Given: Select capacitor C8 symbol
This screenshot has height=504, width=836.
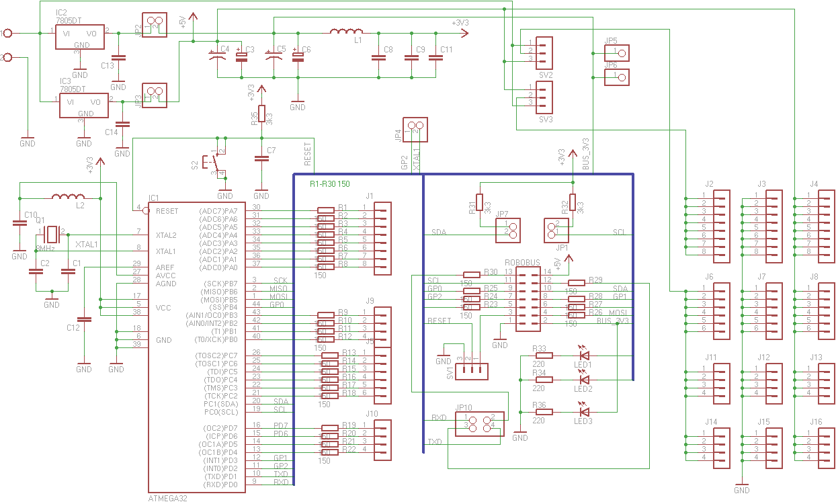Looking at the screenshot, I should click(377, 58).
